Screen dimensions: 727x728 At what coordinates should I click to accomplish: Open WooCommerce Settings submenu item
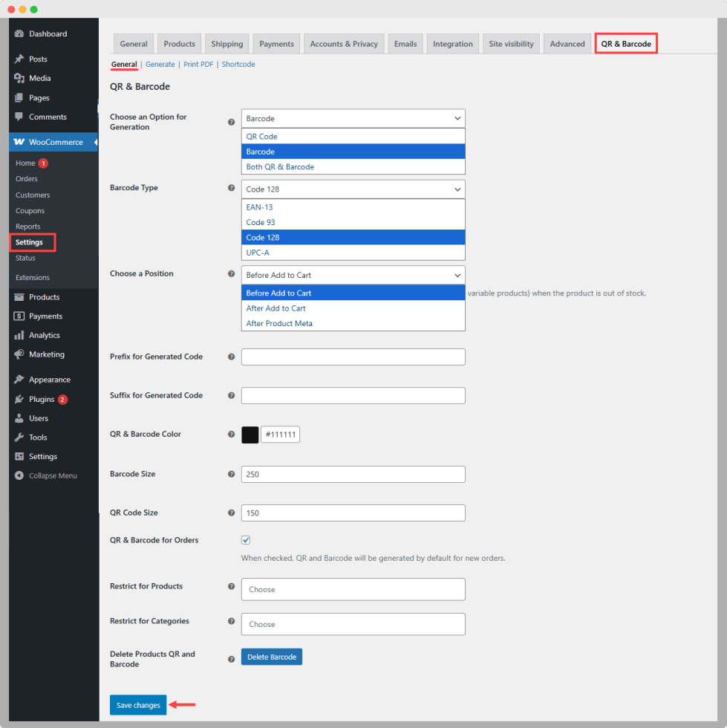click(x=29, y=242)
